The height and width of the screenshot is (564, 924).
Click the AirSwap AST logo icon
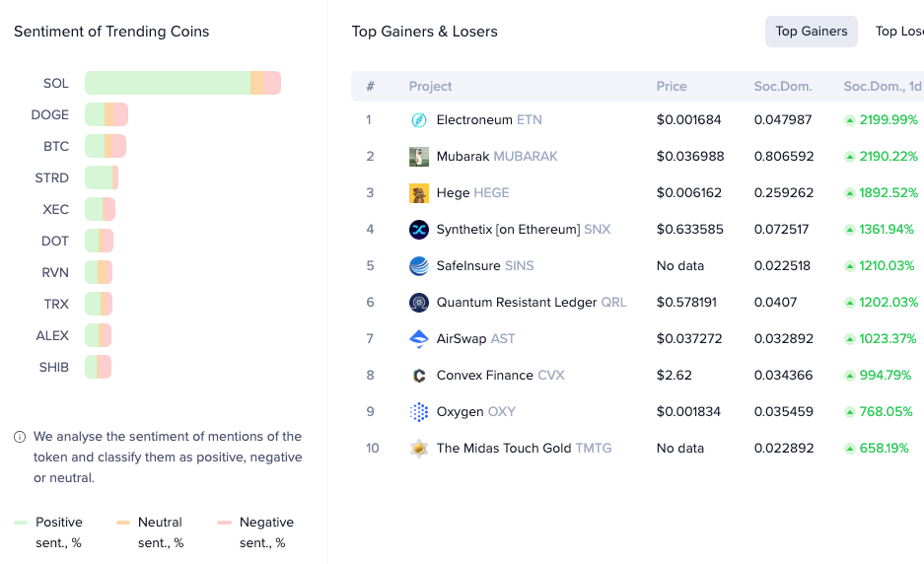click(418, 339)
